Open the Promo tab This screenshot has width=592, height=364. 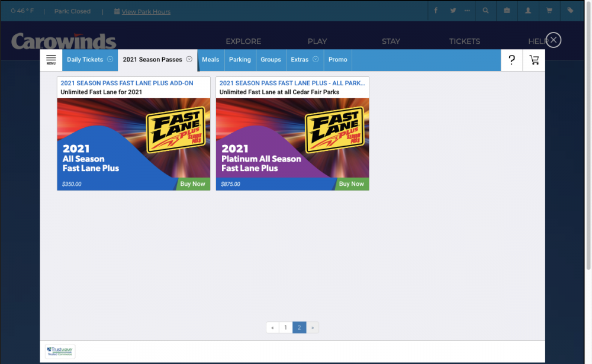coord(338,60)
